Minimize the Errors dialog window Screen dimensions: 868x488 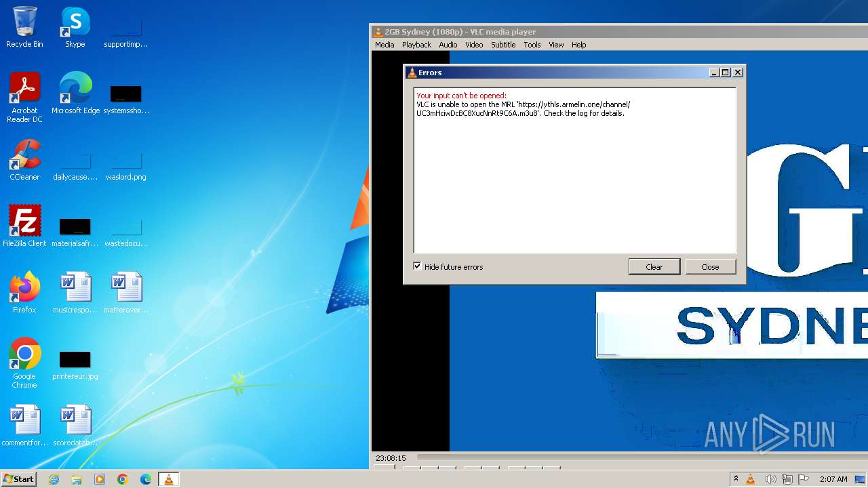[714, 73]
